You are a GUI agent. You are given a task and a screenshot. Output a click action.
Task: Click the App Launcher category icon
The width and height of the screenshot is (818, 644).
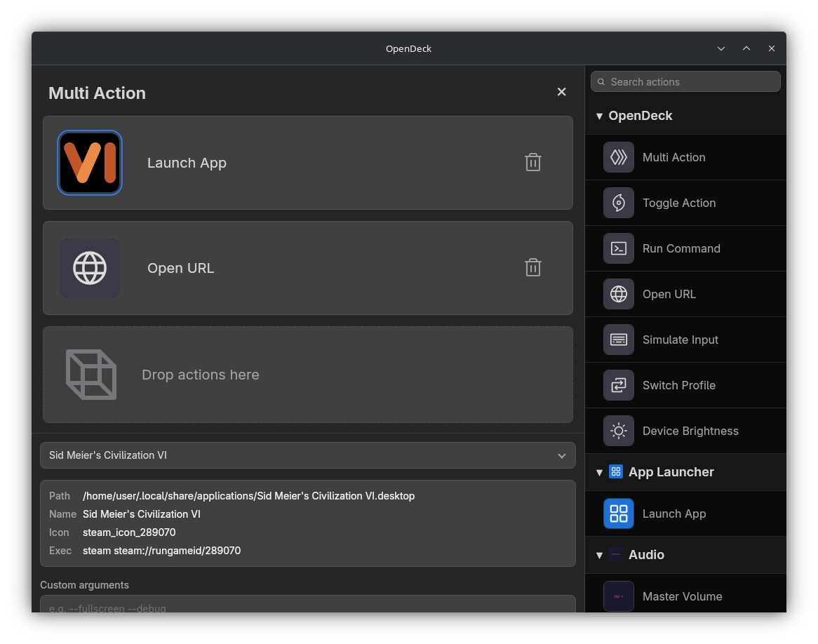[x=616, y=472]
